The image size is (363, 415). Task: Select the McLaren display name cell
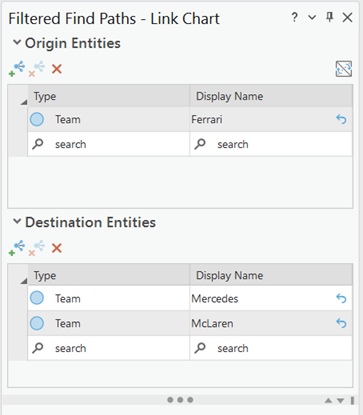click(x=271, y=323)
